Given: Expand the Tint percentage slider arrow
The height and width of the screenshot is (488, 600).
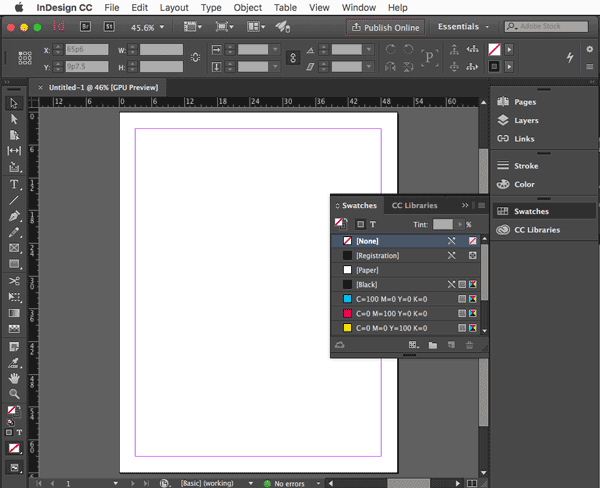Looking at the screenshot, I should pos(460,224).
